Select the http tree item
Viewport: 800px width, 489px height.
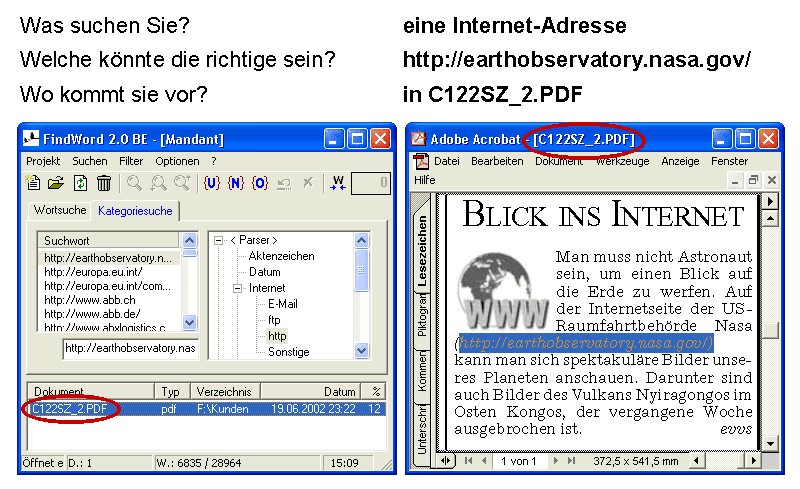click(277, 336)
